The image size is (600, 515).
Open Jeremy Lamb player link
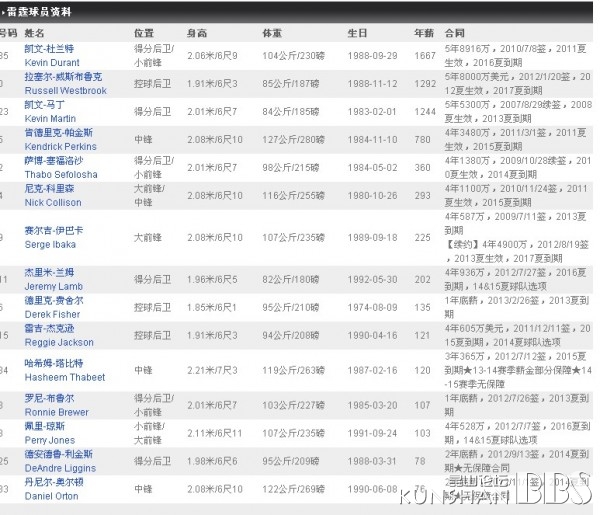pos(54,286)
